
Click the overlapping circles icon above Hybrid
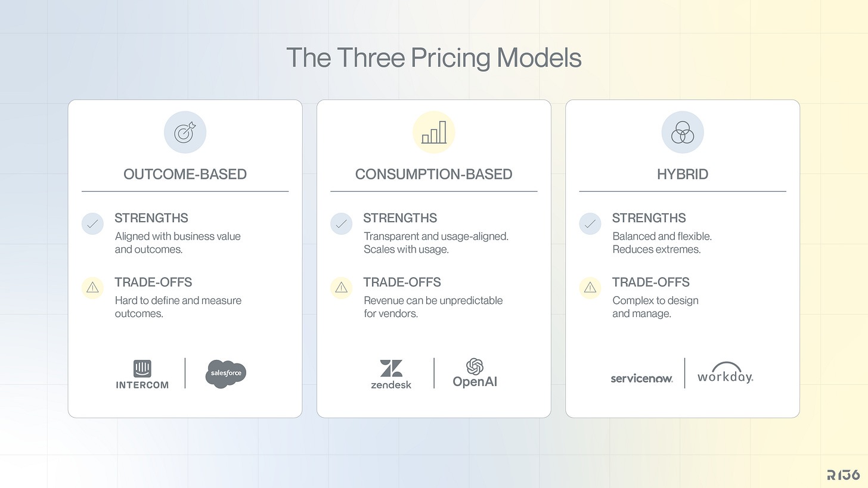(683, 132)
